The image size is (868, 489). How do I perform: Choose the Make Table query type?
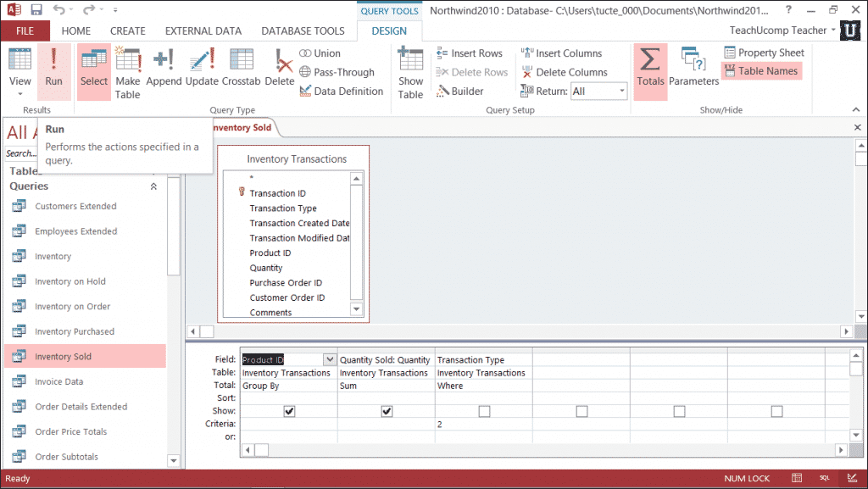[128, 73]
